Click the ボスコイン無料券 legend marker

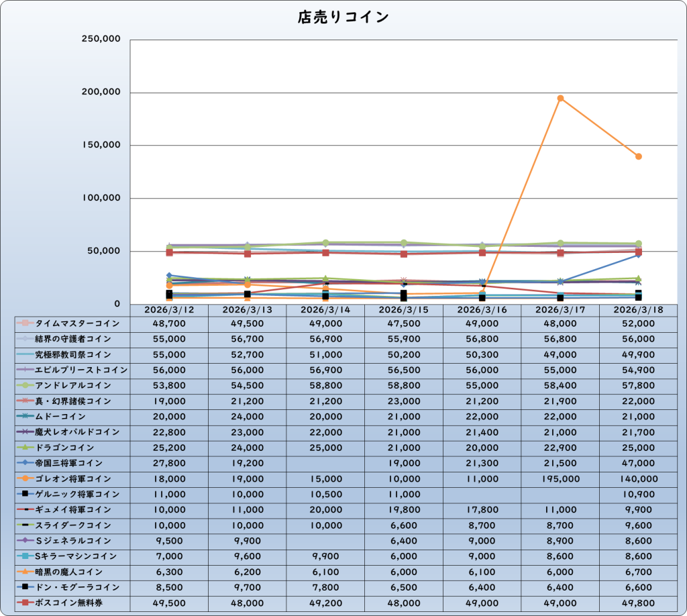tap(25, 603)
